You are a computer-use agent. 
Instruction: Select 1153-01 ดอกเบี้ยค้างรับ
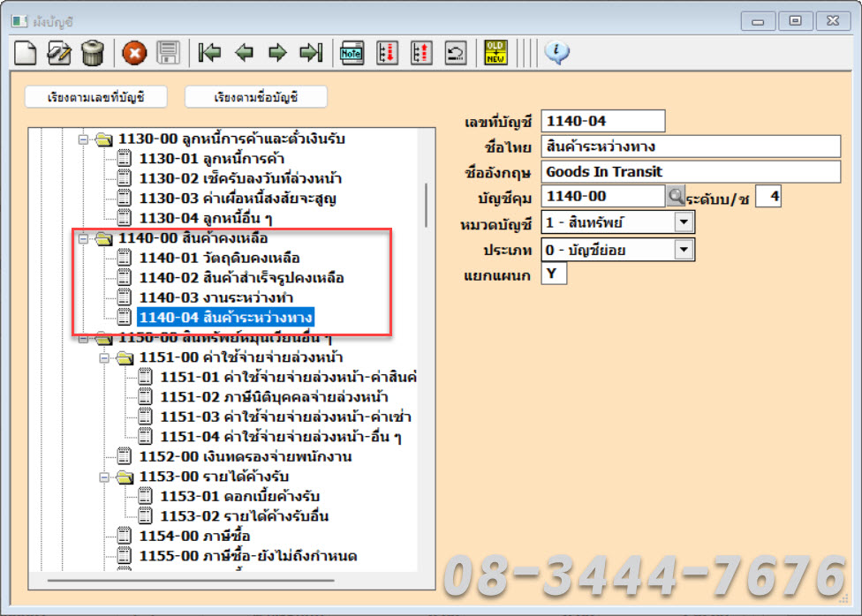coord(239,497)
